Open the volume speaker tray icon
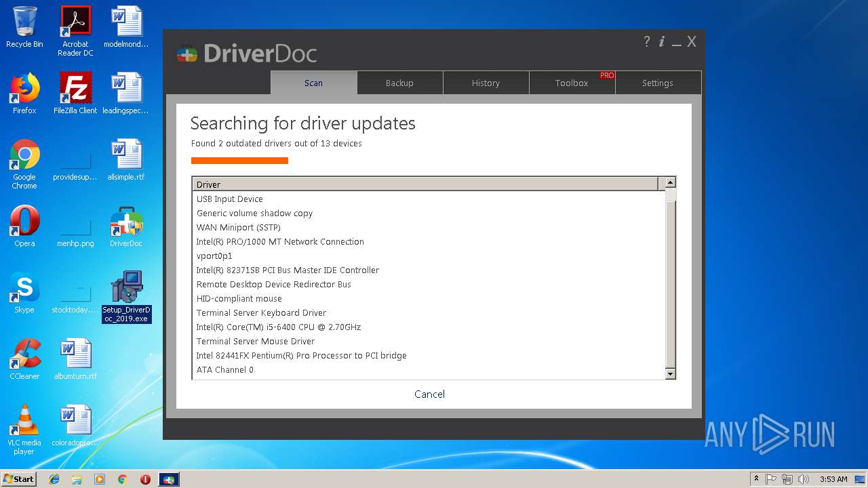868x488 pixels. [803, 479]
